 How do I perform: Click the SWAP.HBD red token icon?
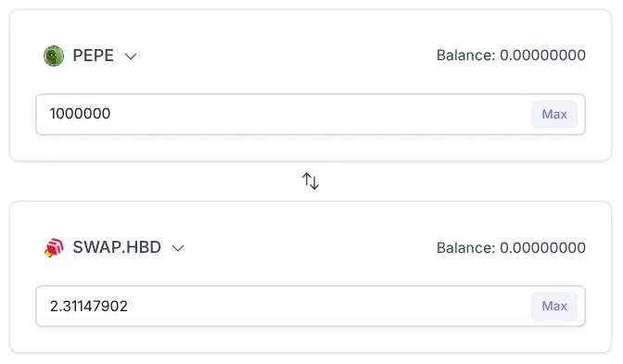[54, 247]
